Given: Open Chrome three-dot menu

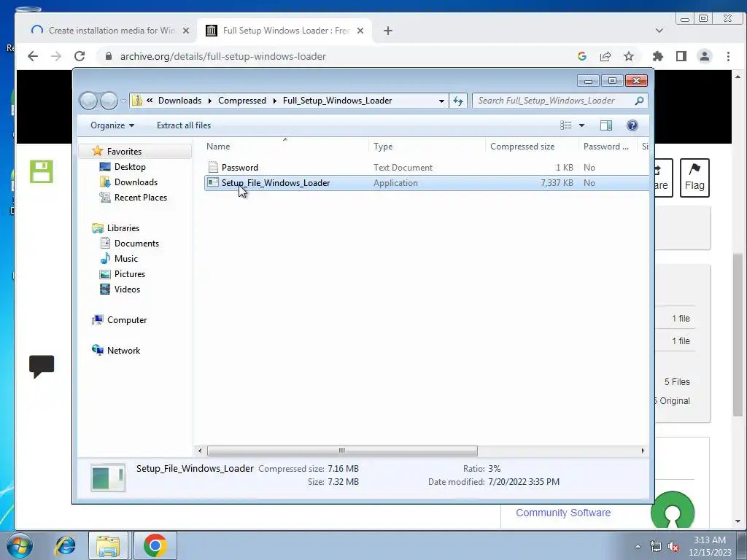Looking at the screenshot, I should point(728,56).
